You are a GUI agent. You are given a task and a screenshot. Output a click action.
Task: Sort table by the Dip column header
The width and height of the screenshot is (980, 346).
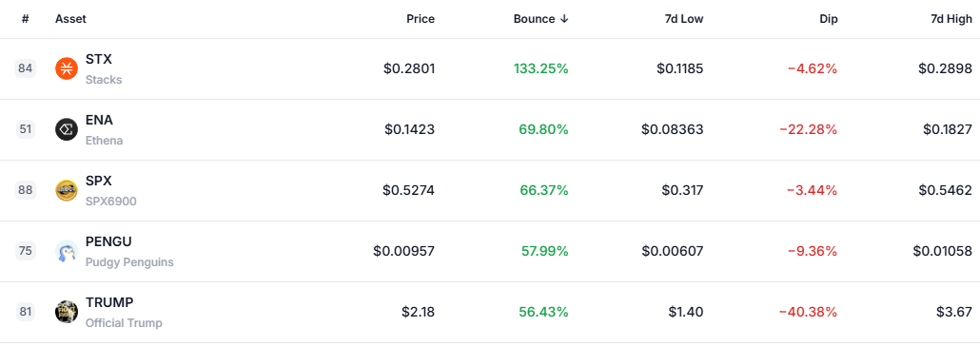(828, 19)
